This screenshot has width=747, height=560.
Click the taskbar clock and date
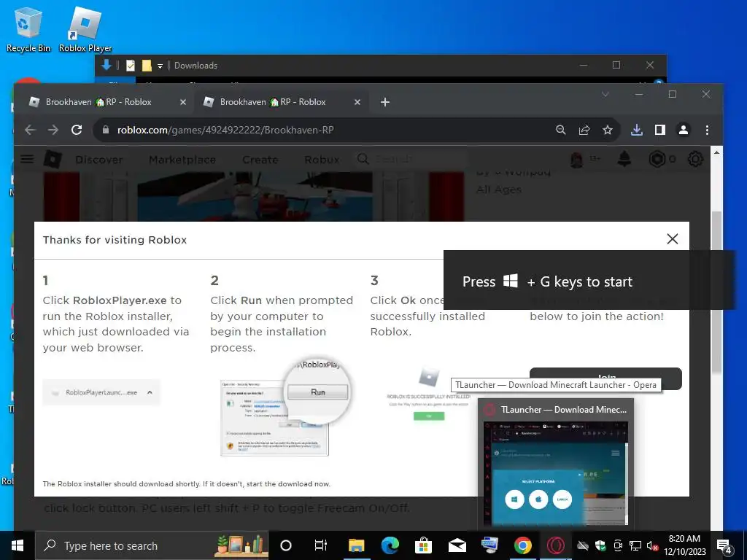coord(684,545)
